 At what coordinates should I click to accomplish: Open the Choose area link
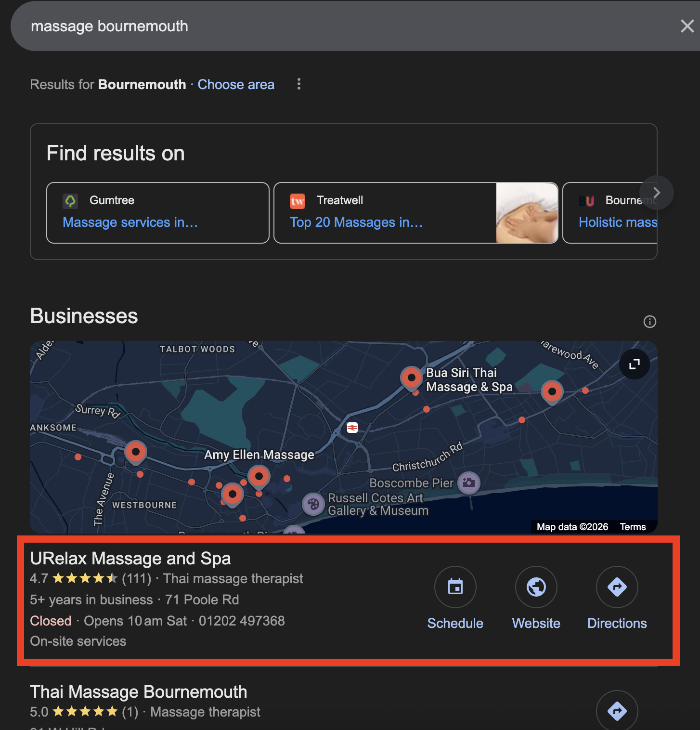(x=236, y=84)
